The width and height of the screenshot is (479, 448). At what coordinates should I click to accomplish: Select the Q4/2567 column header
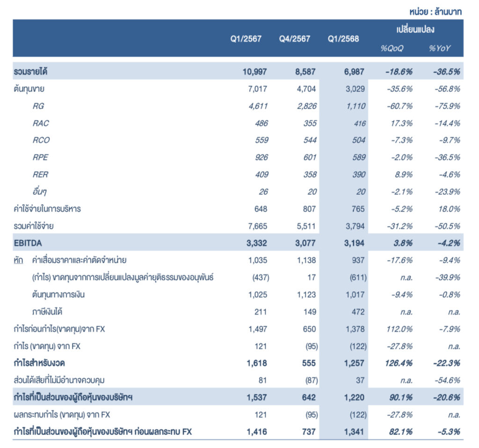(x=294, y=39)
